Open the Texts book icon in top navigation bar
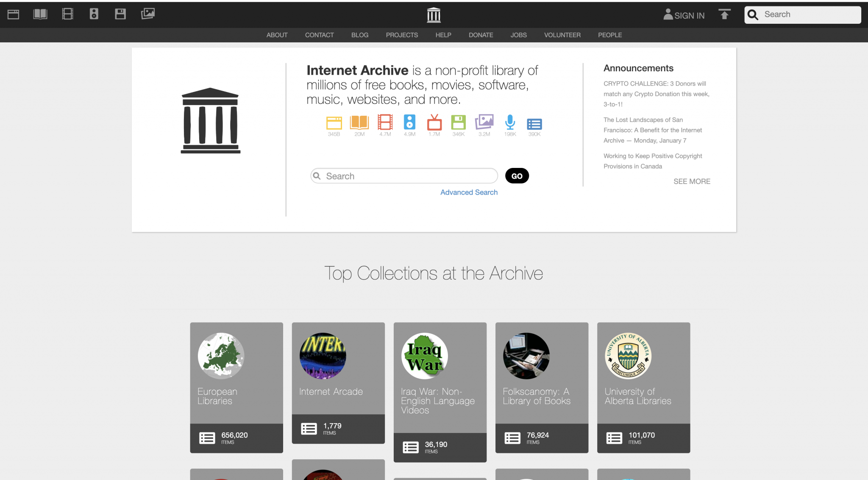Image resolution: width=868 pixels, height=480 pixels. [x=40, y=14]
